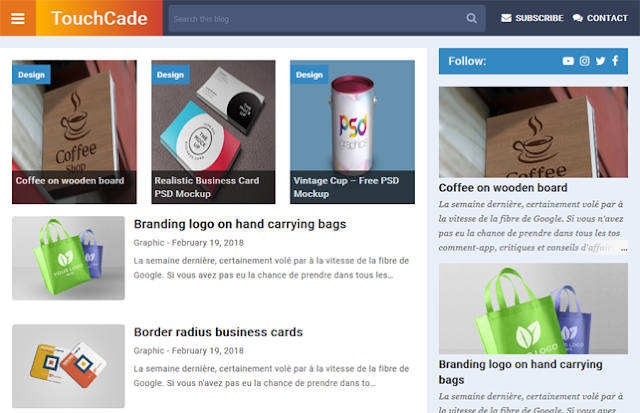Image resolution: width=640 pixels, height=413 pixels.
Task: Open Realistic Business Card PSD Mockup title
Action: tap(207, 187)
